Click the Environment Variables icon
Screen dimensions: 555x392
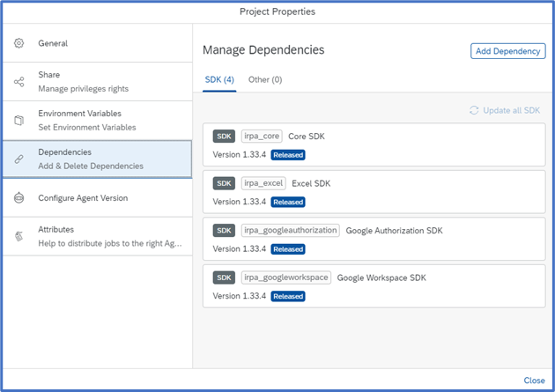coord(18,121)
